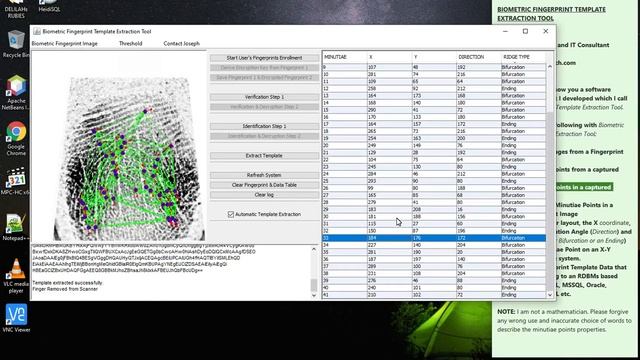The image size is (640, 360).
Task: Launch MPC-HC media player icon
Action: tap(16, 182)
